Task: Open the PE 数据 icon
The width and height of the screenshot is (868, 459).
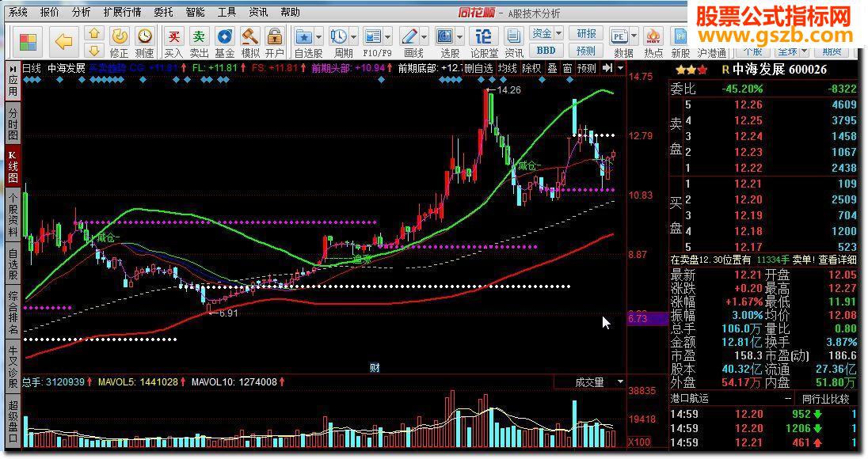Action: tap(619, 36)
